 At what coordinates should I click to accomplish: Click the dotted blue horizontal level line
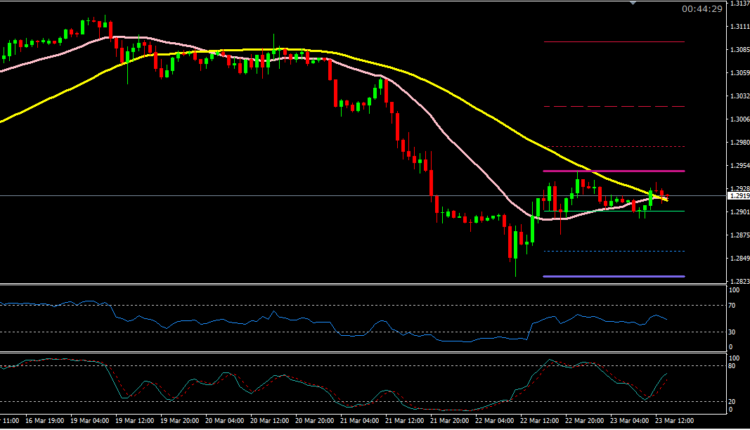pos(598,251)
